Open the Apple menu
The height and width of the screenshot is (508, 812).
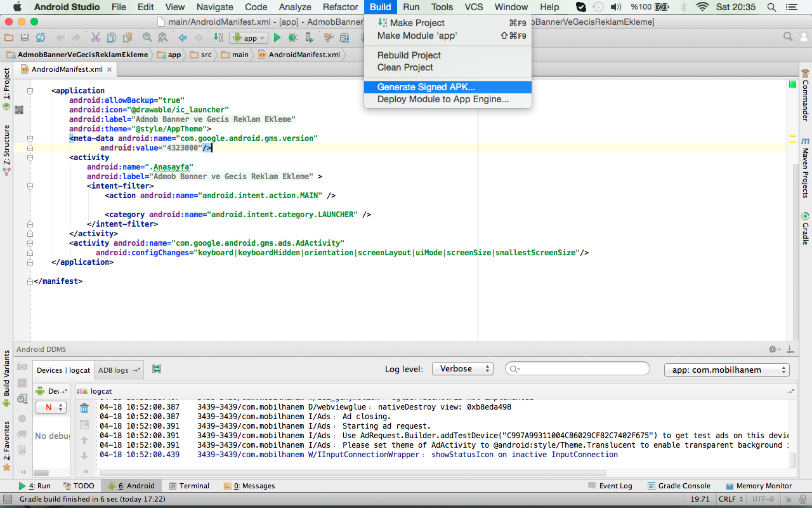[16, 7]
